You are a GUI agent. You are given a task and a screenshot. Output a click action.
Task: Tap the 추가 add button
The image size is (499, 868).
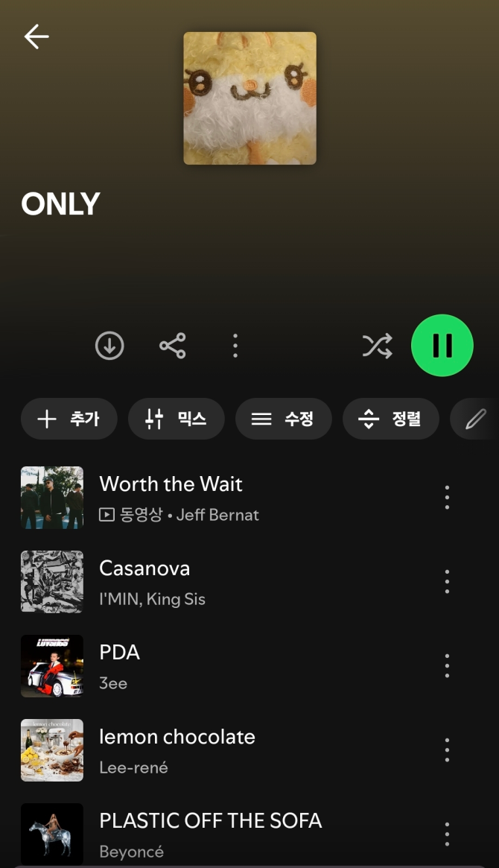[69, 419]
